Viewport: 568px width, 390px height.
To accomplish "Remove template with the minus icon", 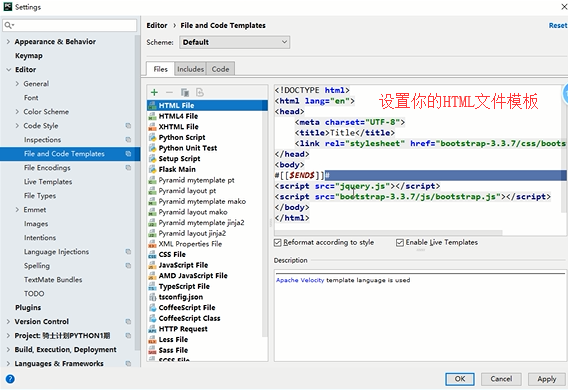I will [169, 92].
